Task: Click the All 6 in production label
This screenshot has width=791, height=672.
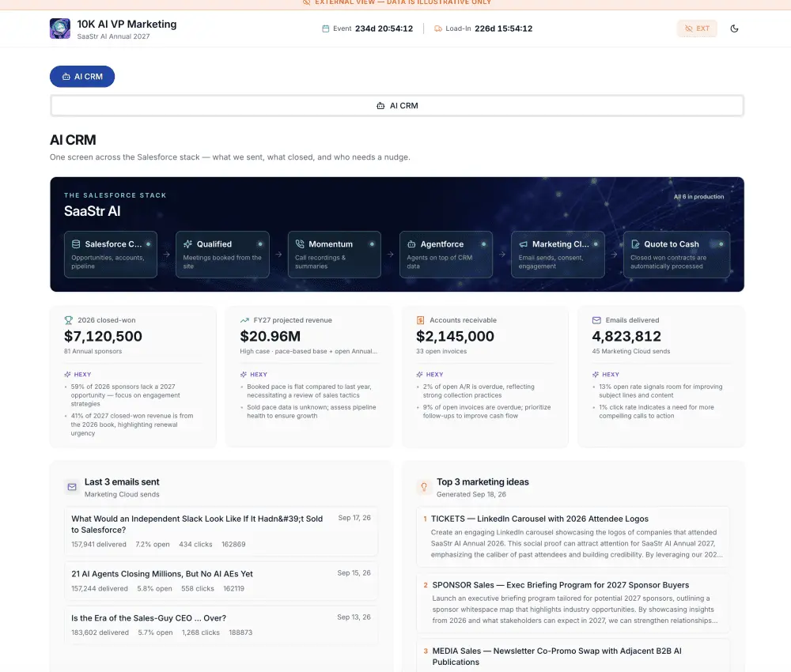Action: click(698, 197)
